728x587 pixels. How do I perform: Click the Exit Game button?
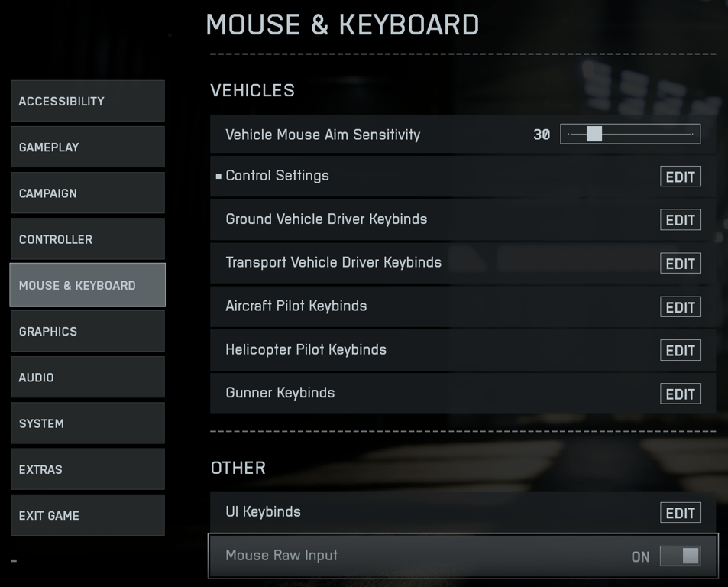tap(87, 515)
